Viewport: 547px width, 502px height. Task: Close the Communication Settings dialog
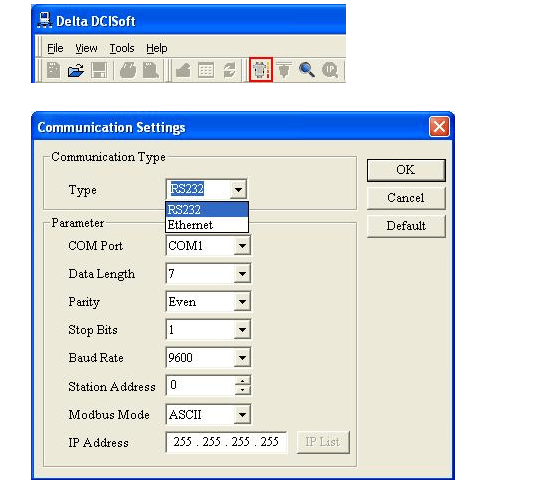(x=439, y=126)
